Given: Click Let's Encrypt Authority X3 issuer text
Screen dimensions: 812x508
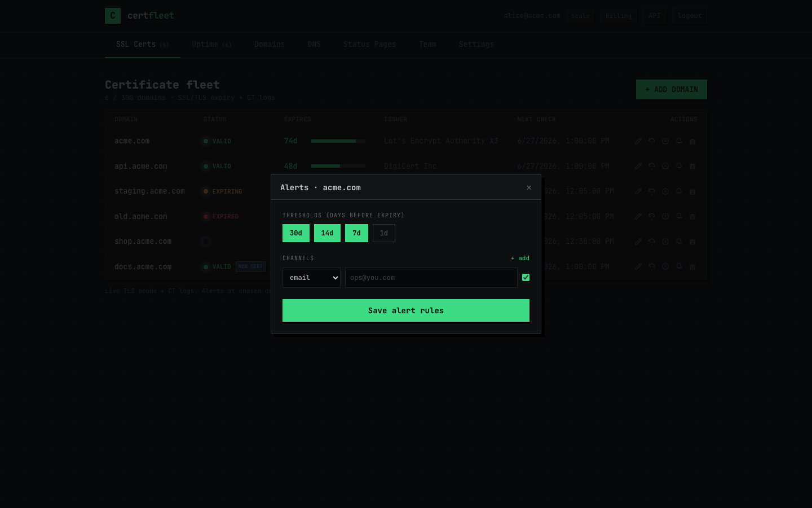Looking at the screenshot, I should (441, 141).
